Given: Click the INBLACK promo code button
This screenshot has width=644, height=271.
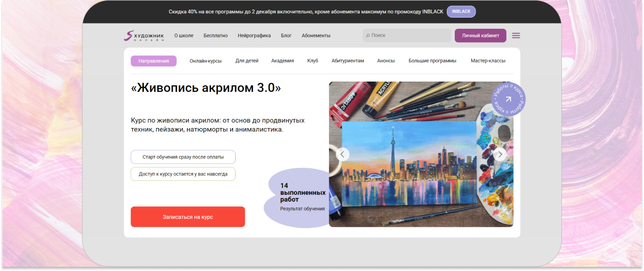Looking at the screenshot, I should tap(461, 12).
